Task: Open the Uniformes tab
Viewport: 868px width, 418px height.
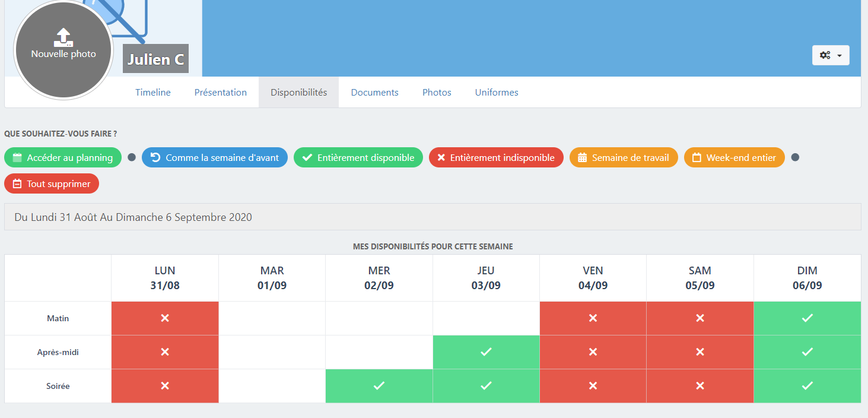Action: tap(496, 93)
